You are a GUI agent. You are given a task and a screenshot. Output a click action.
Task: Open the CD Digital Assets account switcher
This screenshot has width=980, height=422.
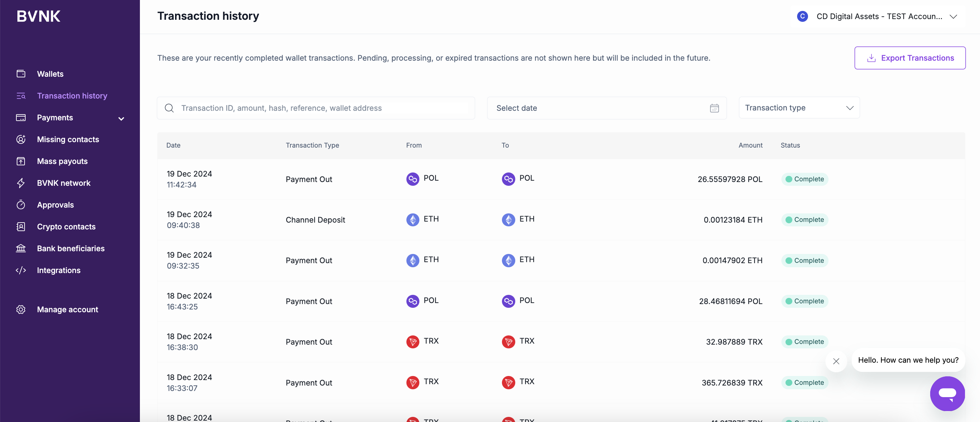coord(877,16)
